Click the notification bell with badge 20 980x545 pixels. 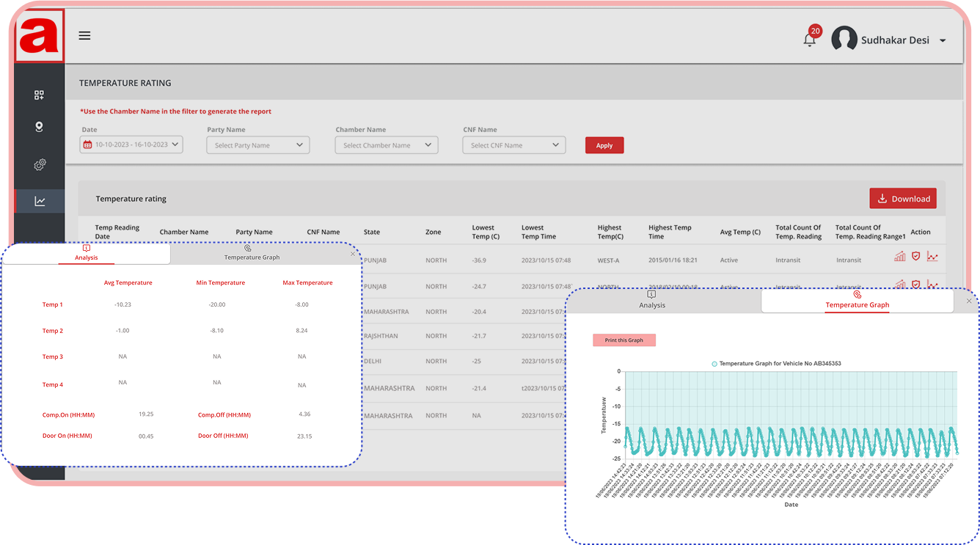pos(810,40)
